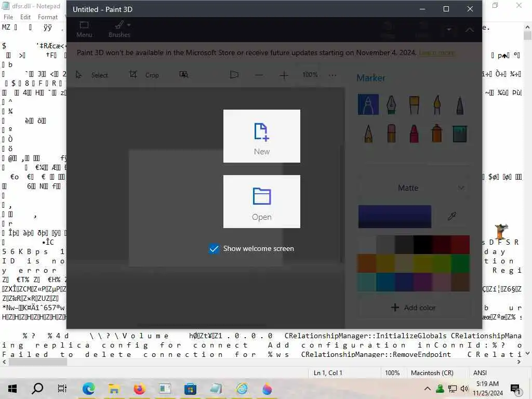This screenshot has width=532, height=399.
Task: Open the three-dots more options
Action: 332,75
